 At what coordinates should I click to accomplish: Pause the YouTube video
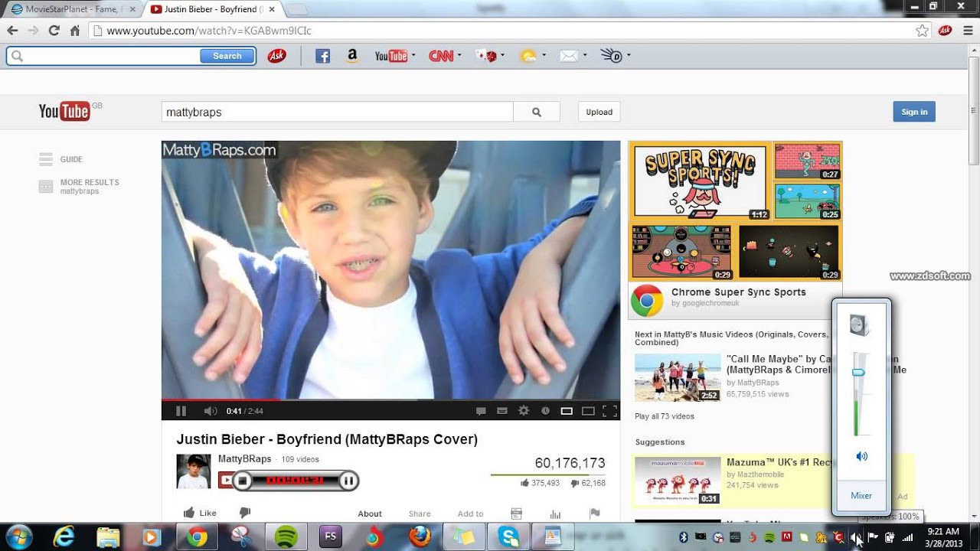click(181, 411)
